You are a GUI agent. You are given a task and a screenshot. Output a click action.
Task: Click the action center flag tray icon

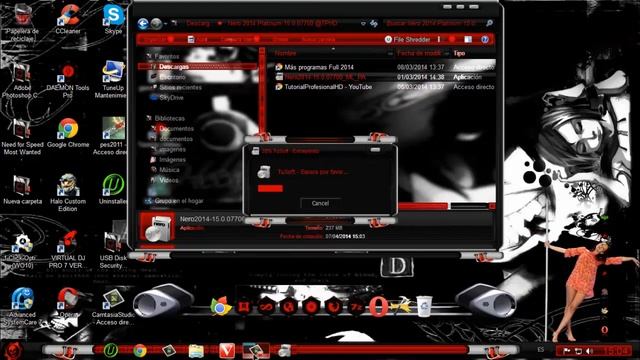click(567, 351)
